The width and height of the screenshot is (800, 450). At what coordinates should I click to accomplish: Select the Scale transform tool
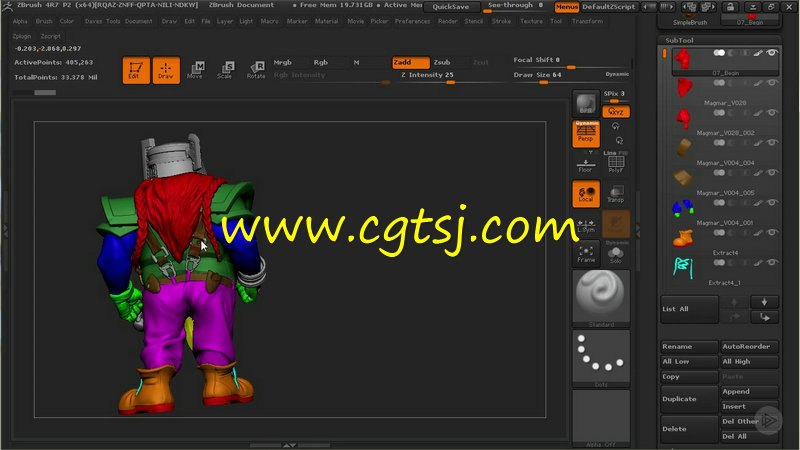[x=225, y=70]
